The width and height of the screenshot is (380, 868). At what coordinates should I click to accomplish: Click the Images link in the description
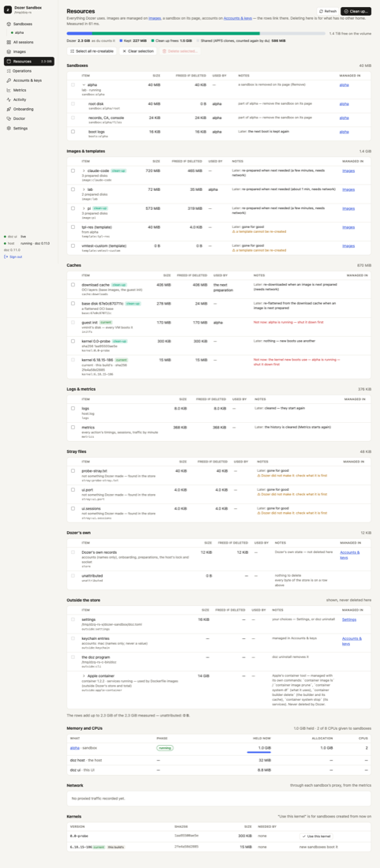155,18
